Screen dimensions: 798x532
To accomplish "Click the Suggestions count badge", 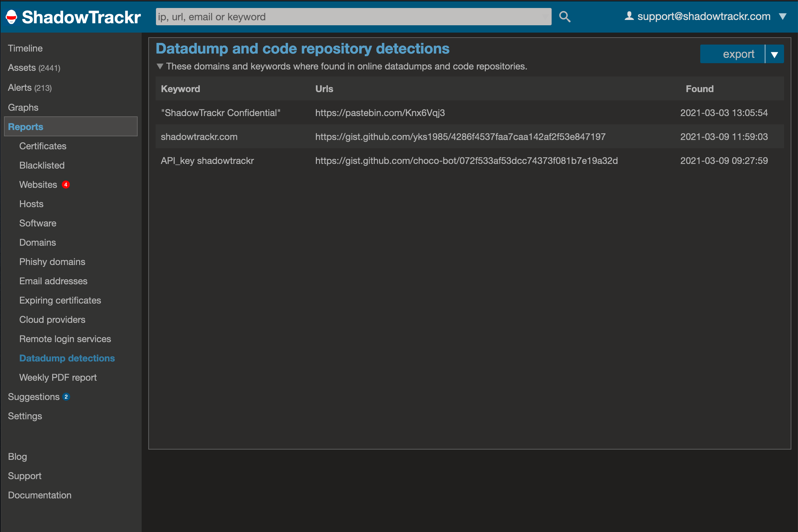I will tap(66, 396).
